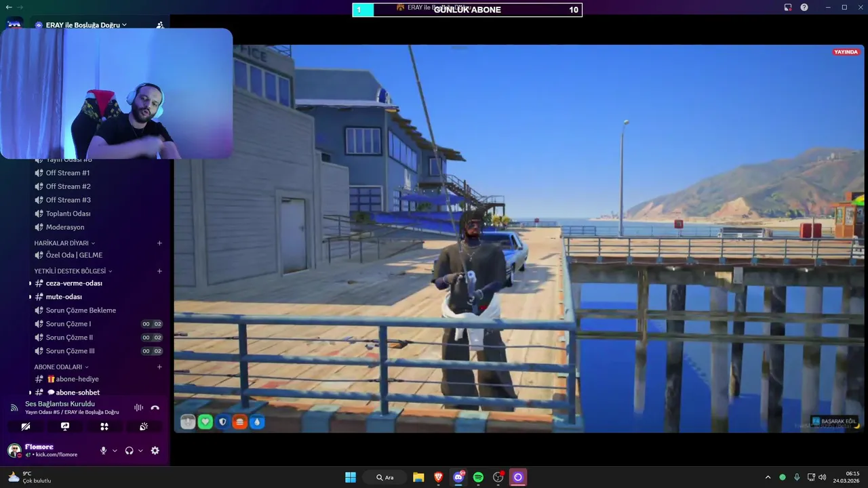Open the taskbar volume control
The width and height of the screenshot is (868, 488).
coord(823,477)
